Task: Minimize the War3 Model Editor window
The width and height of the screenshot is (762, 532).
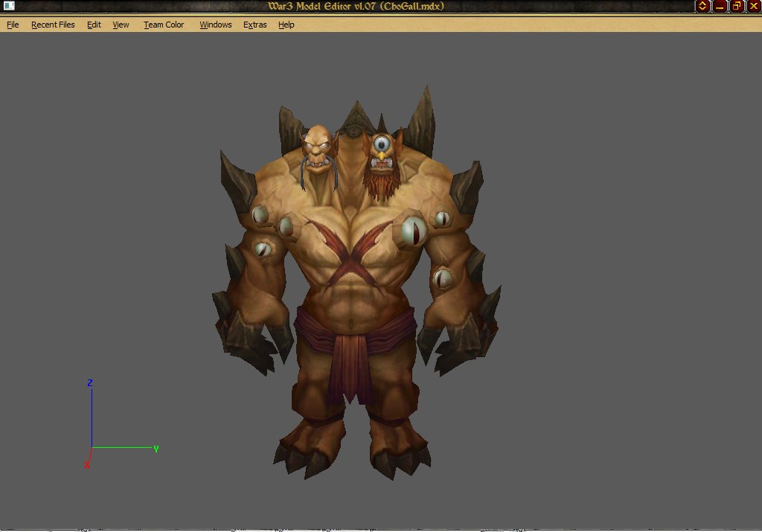Action: coord(720,6)
